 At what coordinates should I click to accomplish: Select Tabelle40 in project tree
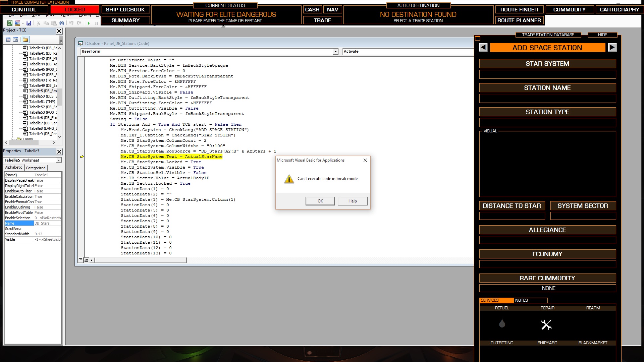[x=43, y=48]
